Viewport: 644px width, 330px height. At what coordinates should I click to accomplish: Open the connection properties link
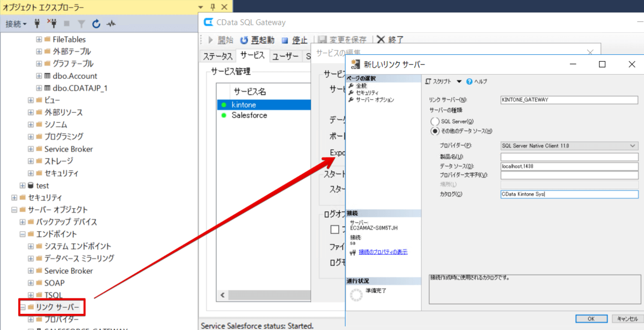click(x=383, y=252)
